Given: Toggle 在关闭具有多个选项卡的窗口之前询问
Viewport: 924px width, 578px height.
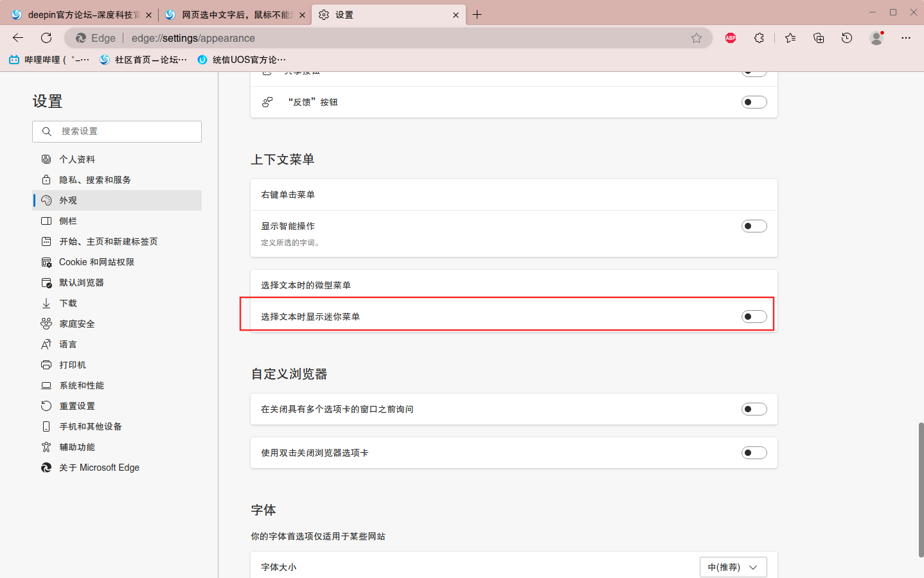Looking at the screenshot, I should [754, 409].
